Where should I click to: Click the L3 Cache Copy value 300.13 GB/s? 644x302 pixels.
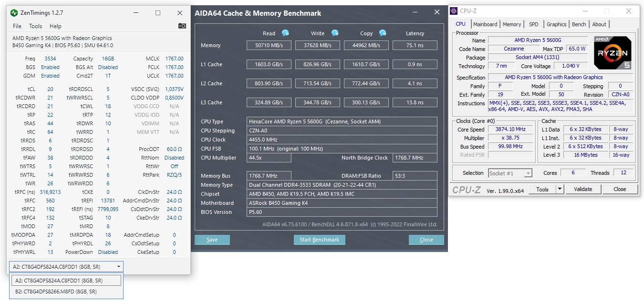(x=366, y=102)
